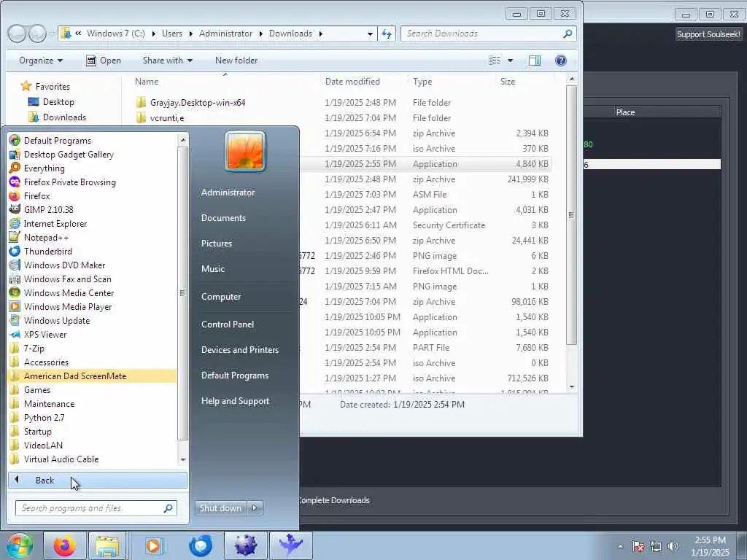The height and width of the screenshot is (560, 747).
Task: Open Devices and Printers
Action: click(x=239, y=349)
